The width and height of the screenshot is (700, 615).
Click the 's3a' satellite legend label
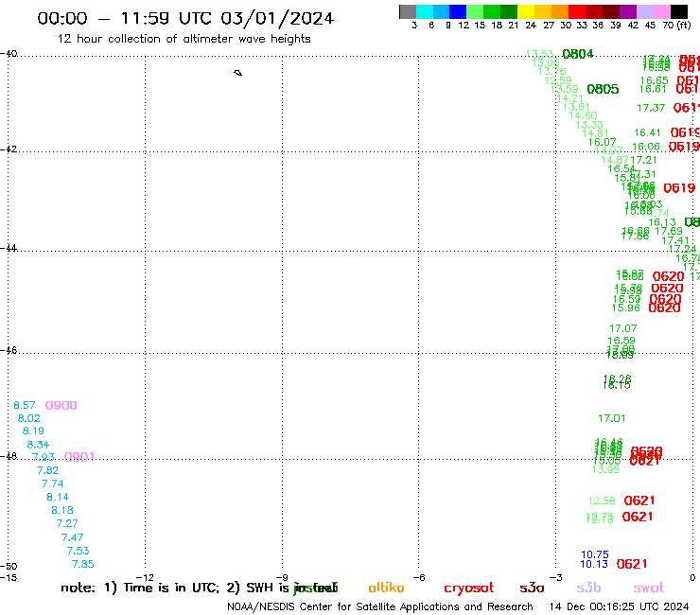(532, 589)
